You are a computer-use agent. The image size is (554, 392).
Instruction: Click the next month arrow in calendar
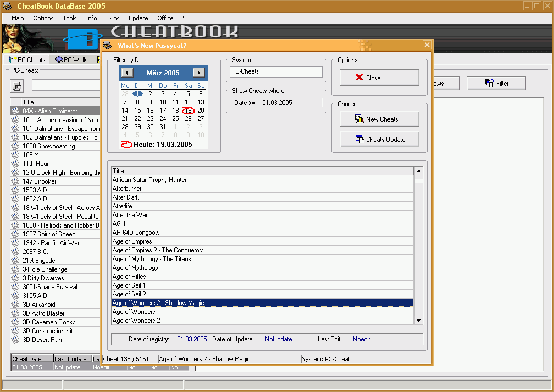[198, 73]
